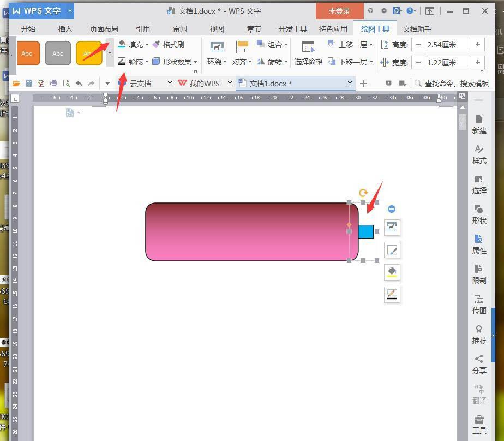This screenshot has height=441, width=504.
Task: Decrease the 宽度 width value
Action: click(x=418, y=62)
